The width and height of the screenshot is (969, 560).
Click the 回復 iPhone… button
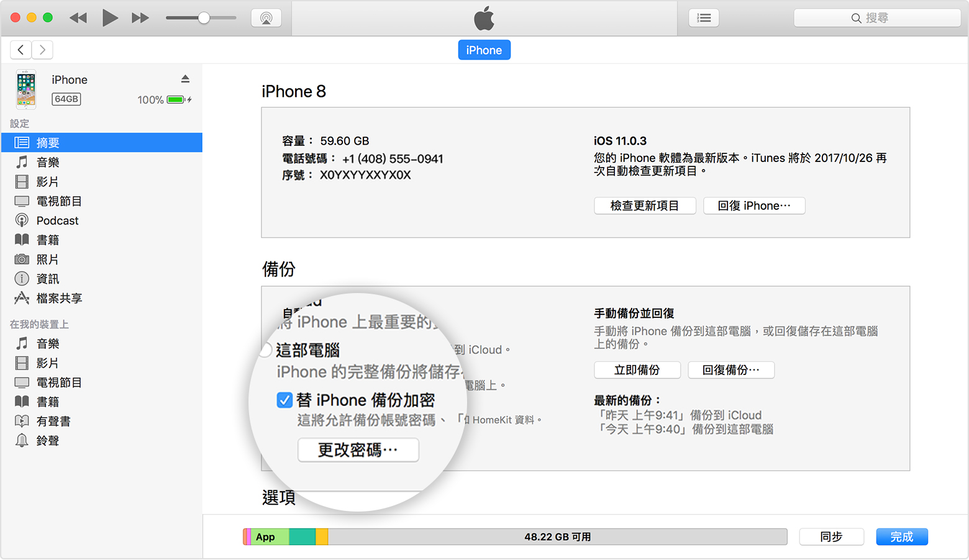pyautogui.click(x=753, y=205)
